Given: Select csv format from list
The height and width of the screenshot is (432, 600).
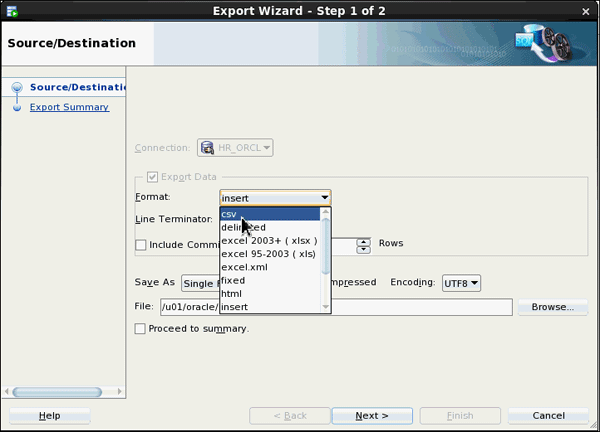Looking at the screenshot, I should pyautogui.click(x=270, y=214).
